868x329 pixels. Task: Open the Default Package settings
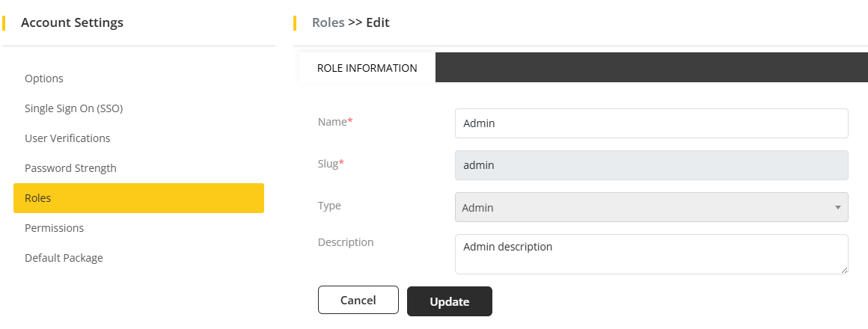(x=64, y=258)
